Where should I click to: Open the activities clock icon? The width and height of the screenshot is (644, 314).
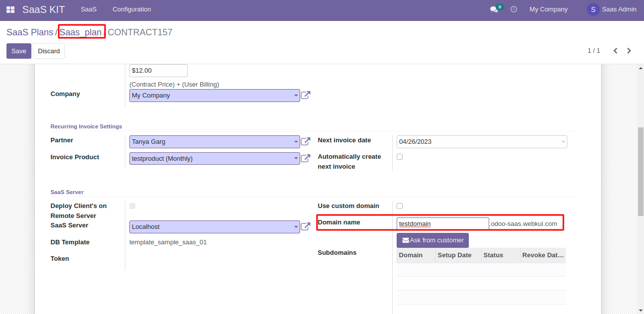(x=514, y=9)
